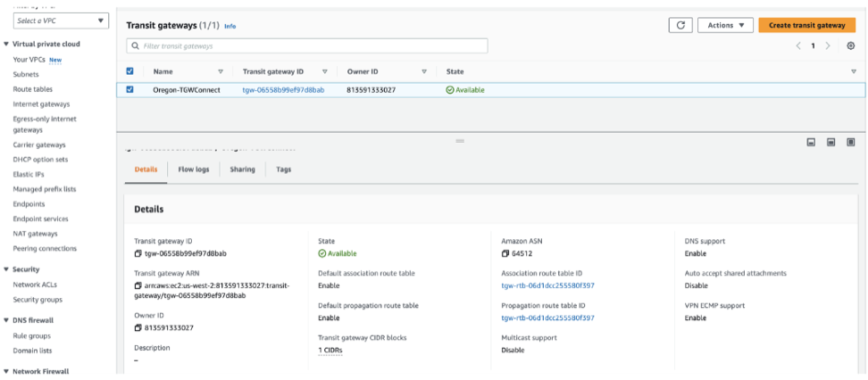Click Create transit gateway button

(x=806, y=25)
